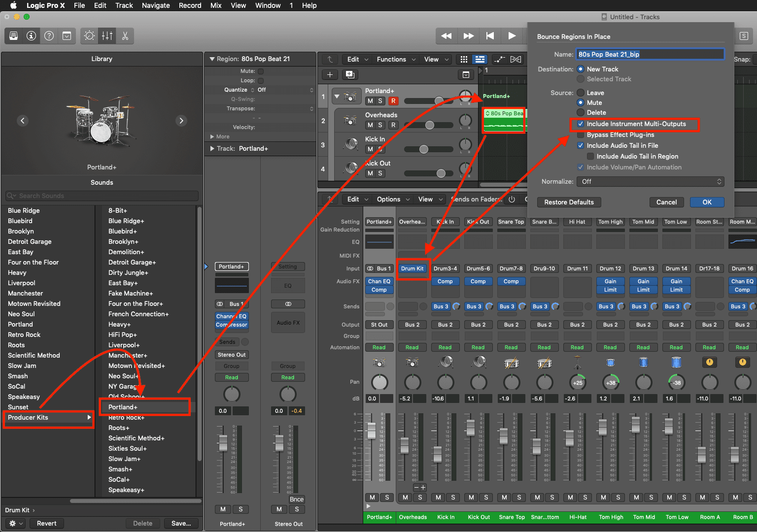Go to project beginning button

pyautogui.click(x=490, y=36)
